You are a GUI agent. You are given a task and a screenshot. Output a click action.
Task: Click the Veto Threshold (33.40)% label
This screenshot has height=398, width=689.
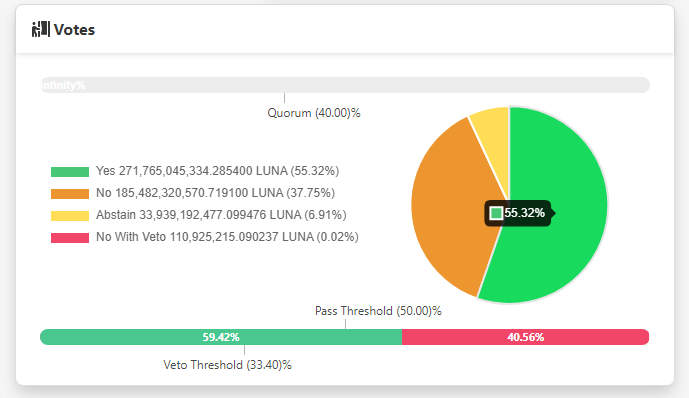[x=228, y=365]
